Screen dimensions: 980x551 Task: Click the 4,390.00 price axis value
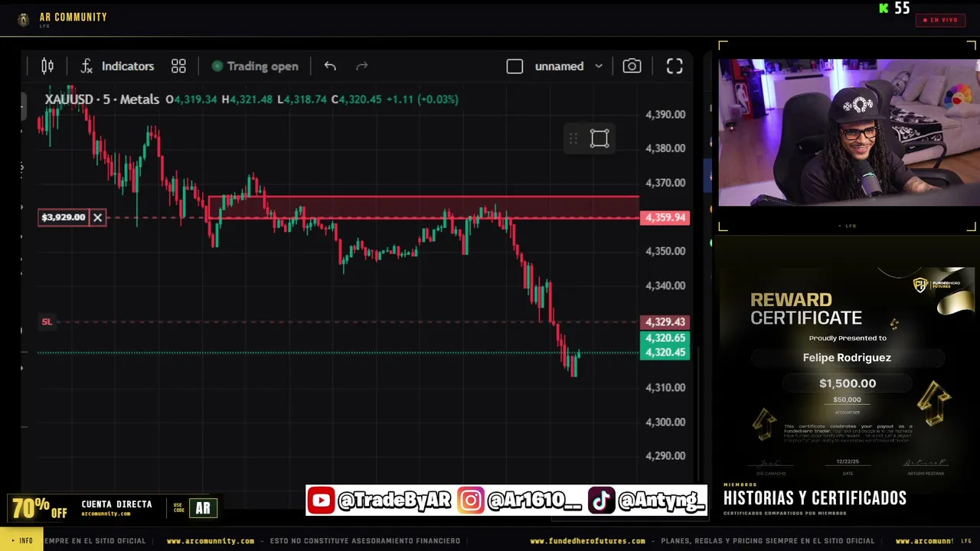coord(665,115)
